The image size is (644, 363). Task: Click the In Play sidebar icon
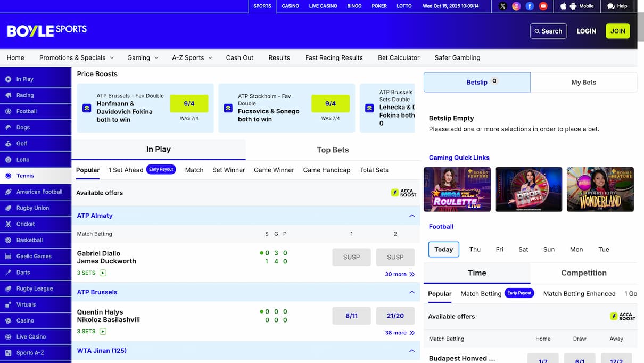tap(8, 79)
